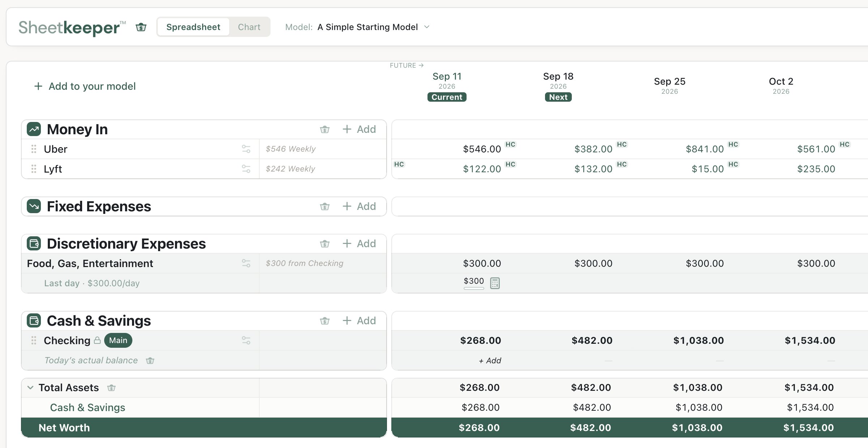Click $242 Weekly description for Lyft
Viewport: 868px width, 448px height.
[x=290, y=169]
